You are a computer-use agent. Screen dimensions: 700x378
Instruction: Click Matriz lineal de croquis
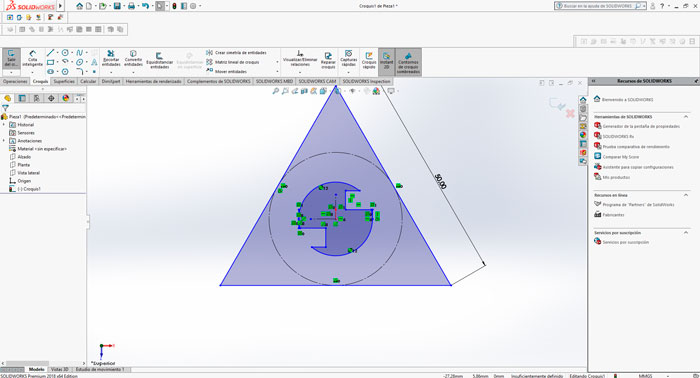coord(233,62)
